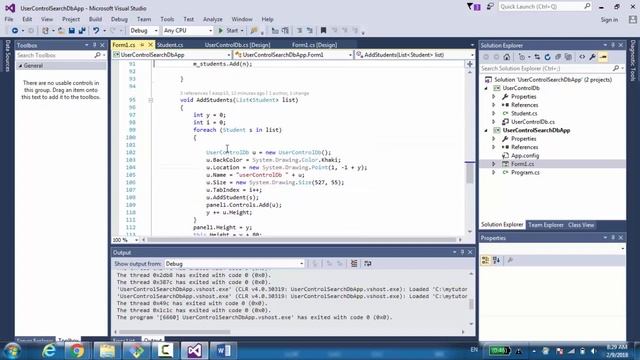640x360 pixels.
Task: Click the Start debugging button
Action: (x=229, y=31)
